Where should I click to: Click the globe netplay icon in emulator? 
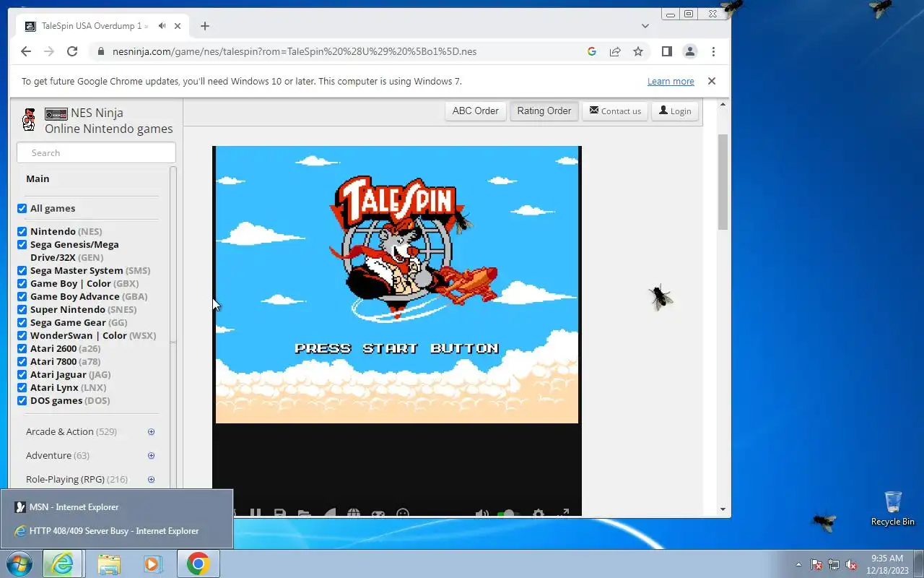click(353, 514)
